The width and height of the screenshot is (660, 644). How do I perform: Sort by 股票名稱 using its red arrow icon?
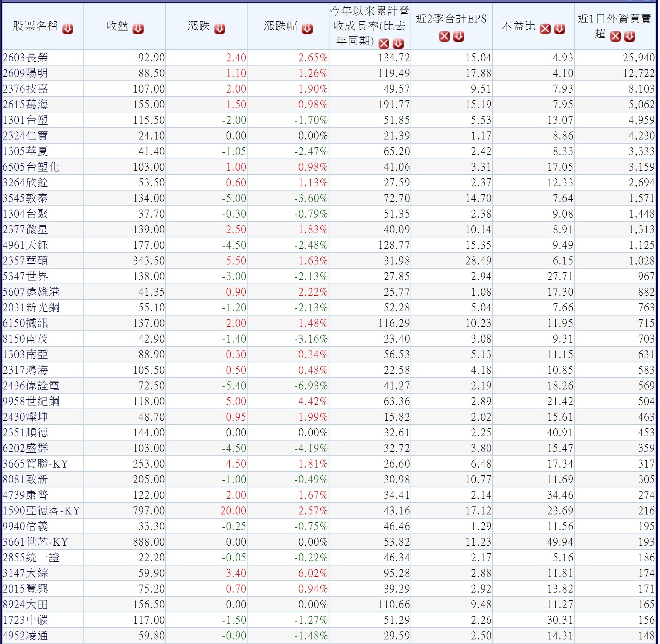[x=68, y=29]
